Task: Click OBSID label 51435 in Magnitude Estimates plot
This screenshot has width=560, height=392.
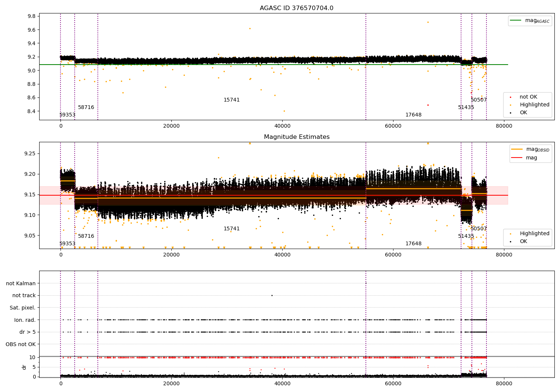Action: (x=466, y=236)
